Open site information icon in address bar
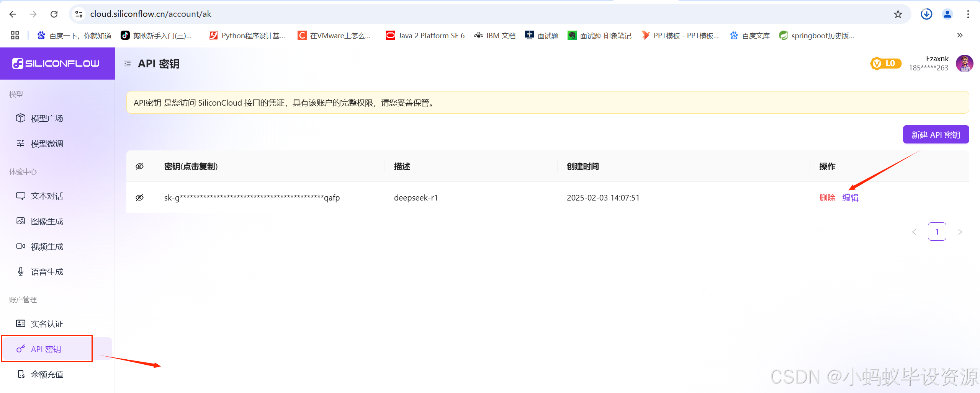The width and height of the screenshot is (980, 393). pos(79,14)
